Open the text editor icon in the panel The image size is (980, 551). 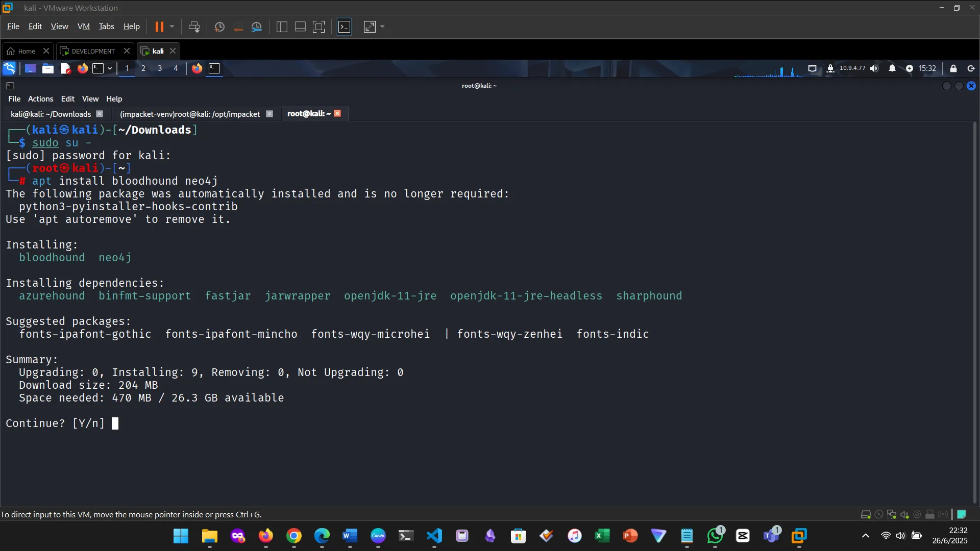click(x=65, y=68)
